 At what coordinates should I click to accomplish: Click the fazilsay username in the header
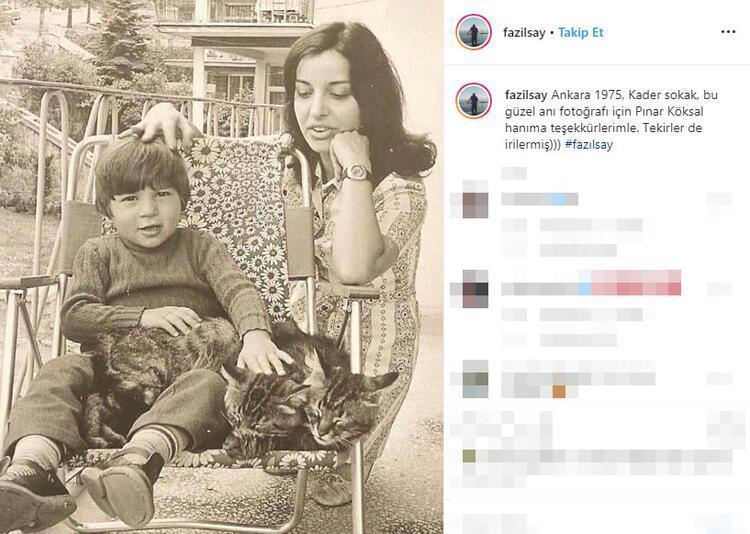(524, 33)
